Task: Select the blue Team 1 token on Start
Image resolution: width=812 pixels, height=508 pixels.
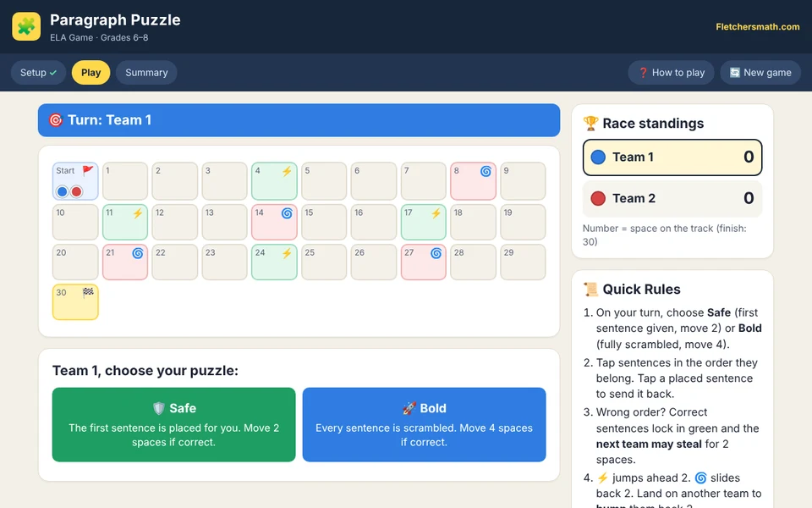Action: [62, 191]
